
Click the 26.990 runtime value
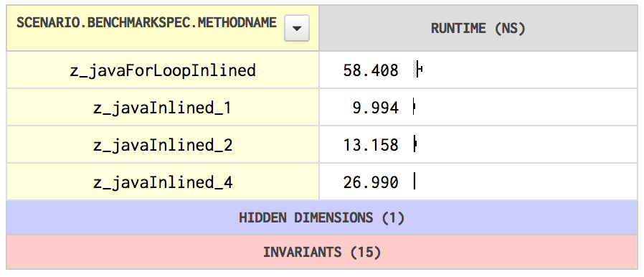click(371, 182)
